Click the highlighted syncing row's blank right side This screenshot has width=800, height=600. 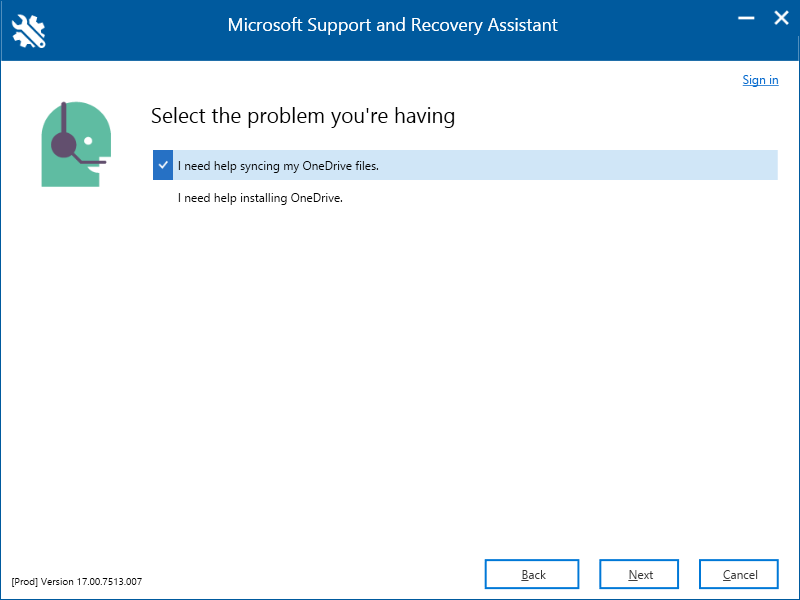(578, 165)
